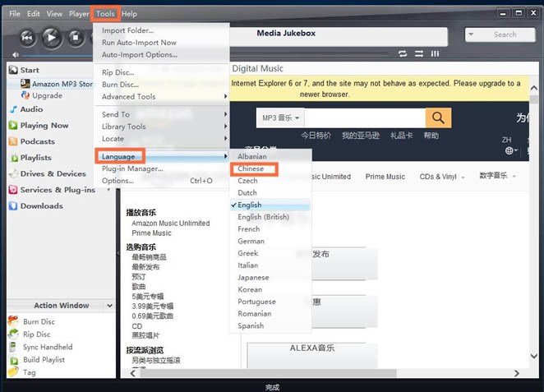Image resolution: width=544 pixels, height=392 pixels.
Task: Open the Tools menu in menu bar
Action: (x=105, y=13)
